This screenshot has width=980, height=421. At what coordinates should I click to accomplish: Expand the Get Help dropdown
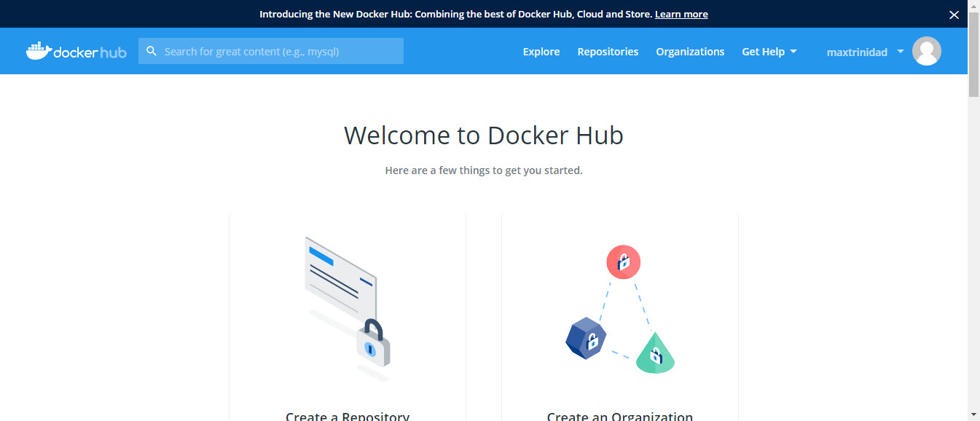click(x=769, y=52)
